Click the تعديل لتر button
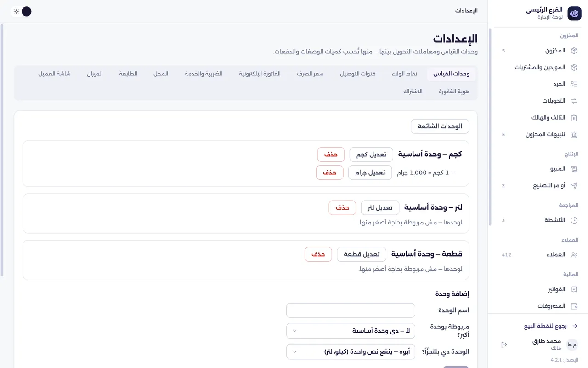 point(380,208)
